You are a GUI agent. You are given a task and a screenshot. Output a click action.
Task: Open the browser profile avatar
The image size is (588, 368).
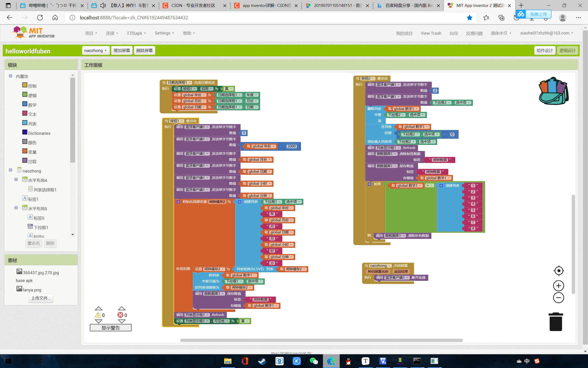pyautogui.click(x=563, y=17)
